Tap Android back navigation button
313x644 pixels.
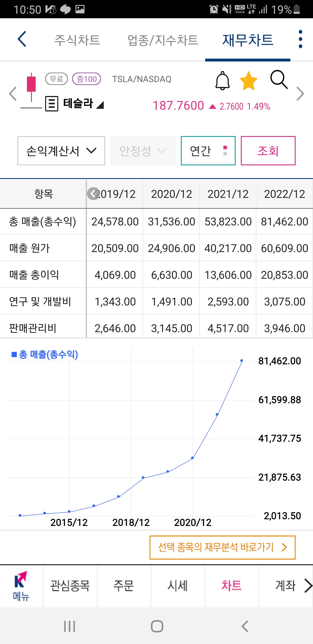click(245, 626)
